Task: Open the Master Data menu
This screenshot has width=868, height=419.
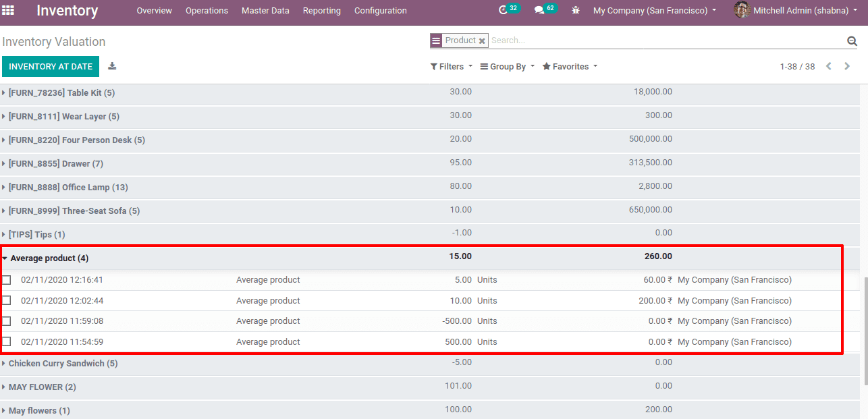Action: pos(265,11)
